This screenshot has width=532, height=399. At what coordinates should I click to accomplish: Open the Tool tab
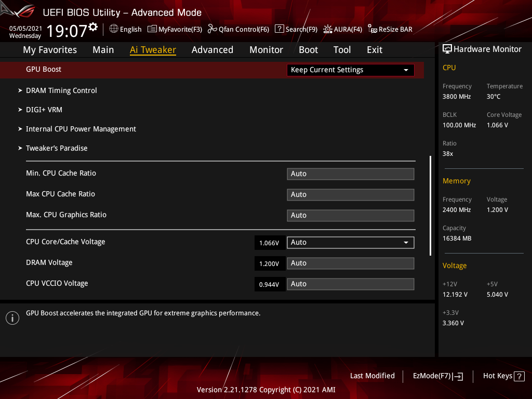click(342, 50)
